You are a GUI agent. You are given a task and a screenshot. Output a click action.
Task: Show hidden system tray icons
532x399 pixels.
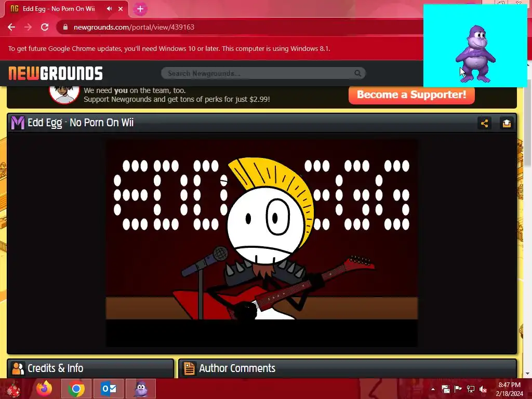point(433,389)
